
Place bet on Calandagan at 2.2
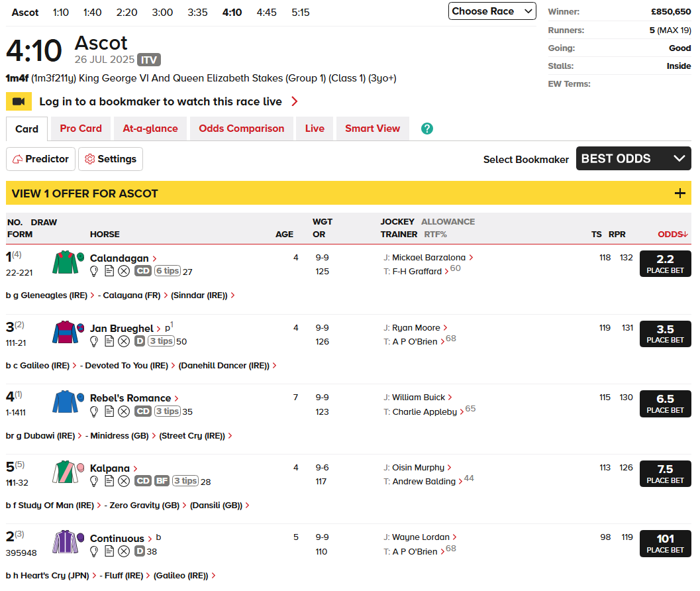point(665,264)
